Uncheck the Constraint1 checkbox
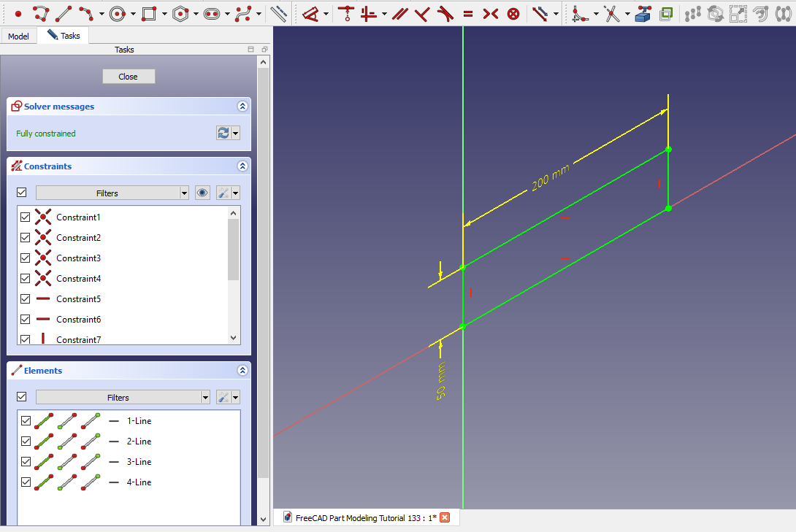This screenshot has width=796, height=532. (26, 217)
